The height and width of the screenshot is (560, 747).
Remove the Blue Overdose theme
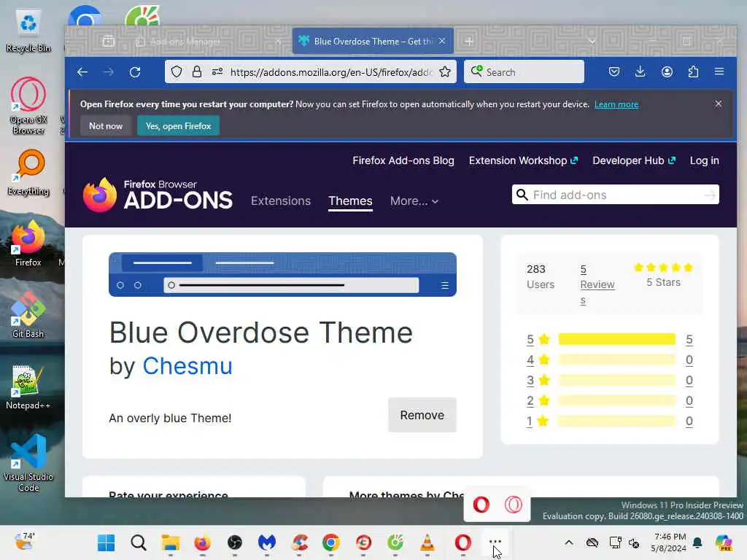422,415
